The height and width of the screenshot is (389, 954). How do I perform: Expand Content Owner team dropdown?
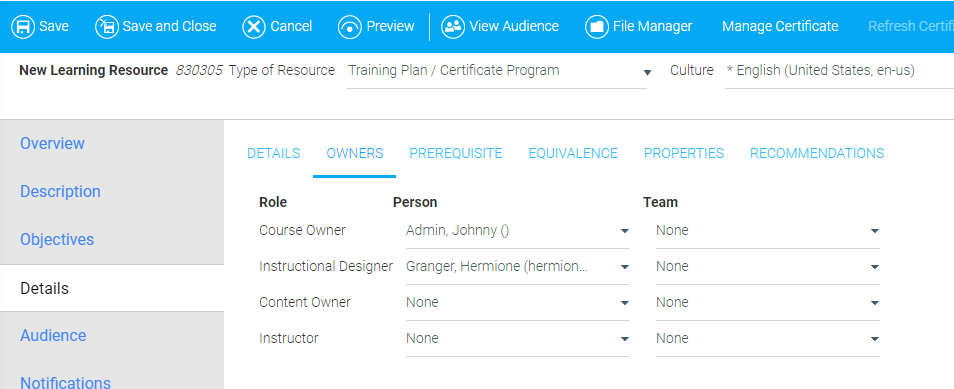click(x=768, y=303)
